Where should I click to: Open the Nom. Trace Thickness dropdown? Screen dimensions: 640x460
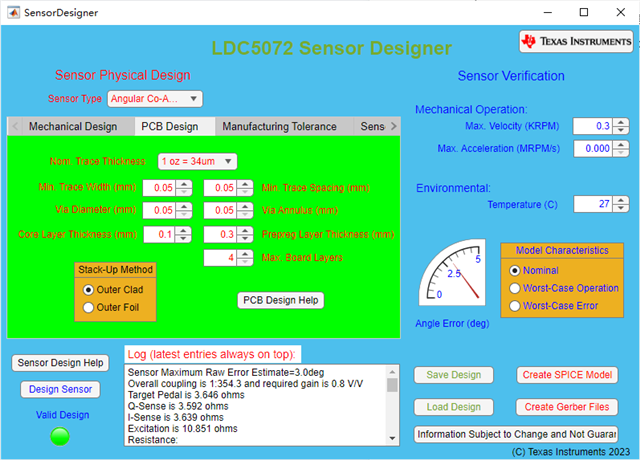tap(197, 161)
